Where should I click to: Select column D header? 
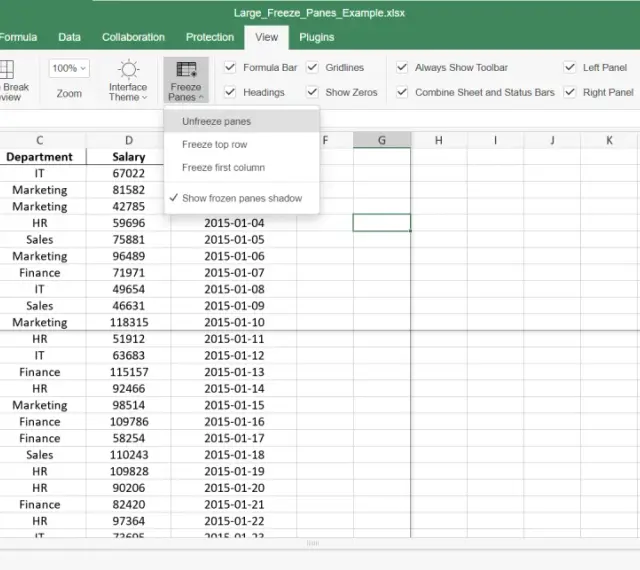tap(129, 140)
